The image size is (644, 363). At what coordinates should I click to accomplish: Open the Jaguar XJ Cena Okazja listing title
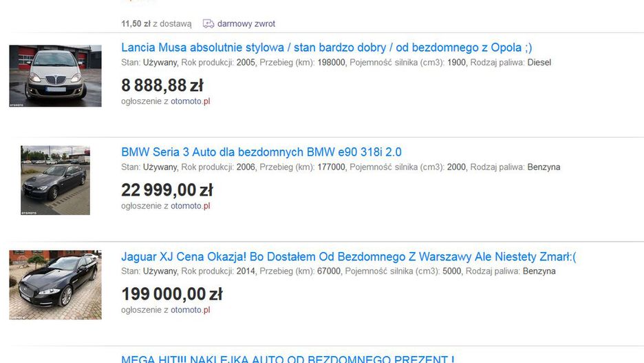pyautogui.click(x=348, y=257)
